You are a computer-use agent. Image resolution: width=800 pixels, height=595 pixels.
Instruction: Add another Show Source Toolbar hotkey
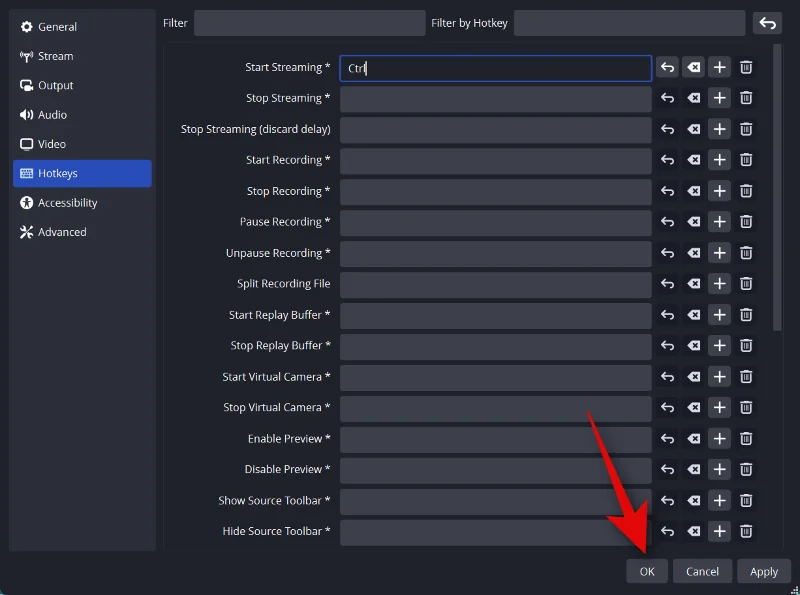[719, 501]
